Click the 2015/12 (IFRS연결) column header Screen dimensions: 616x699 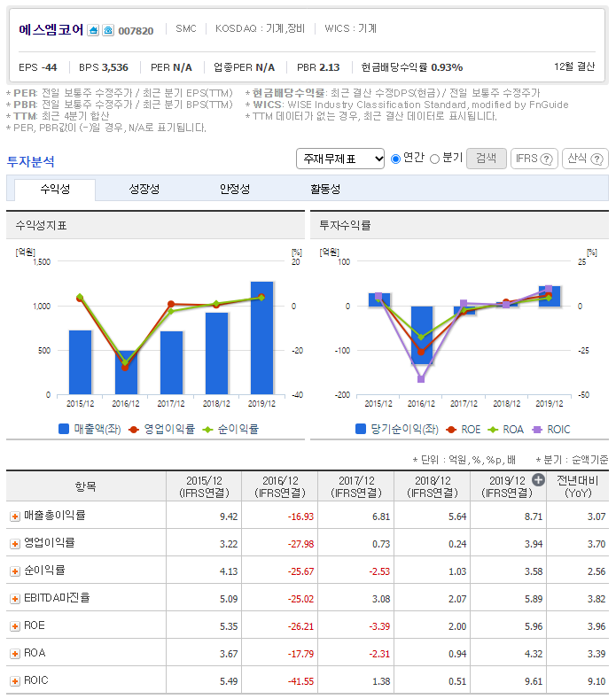click(204, 486)
